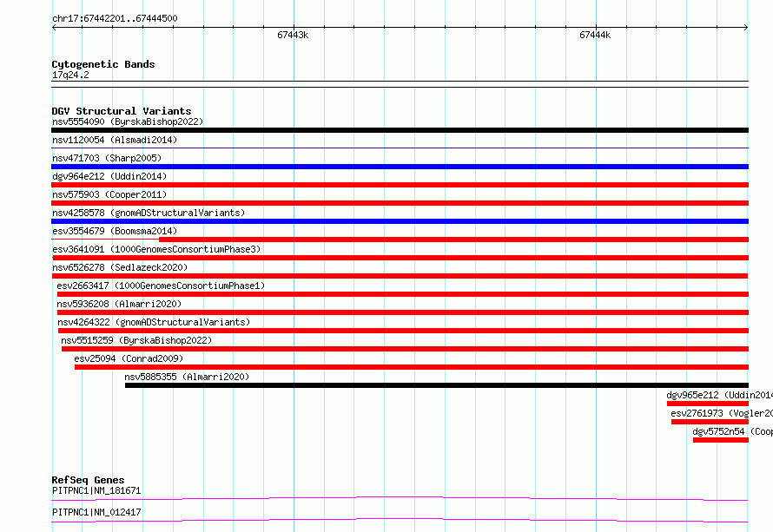Select the 17q24.2 band label

tap(70, 75)
